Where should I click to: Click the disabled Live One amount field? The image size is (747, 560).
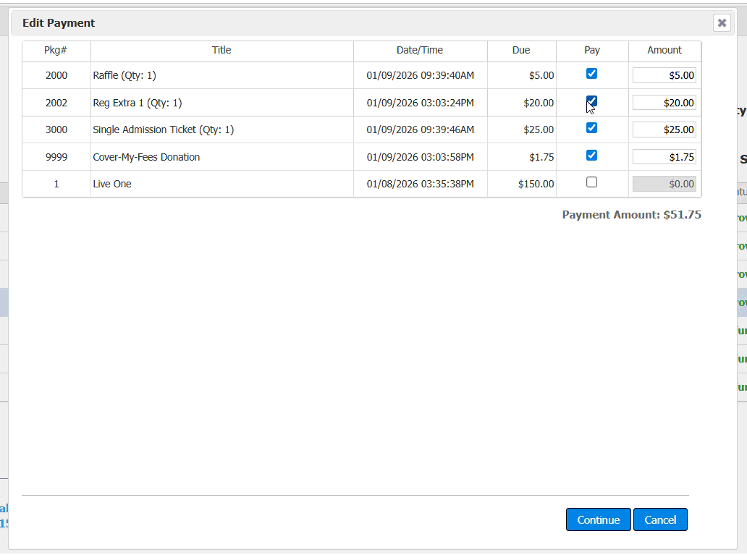pos(664,184)
